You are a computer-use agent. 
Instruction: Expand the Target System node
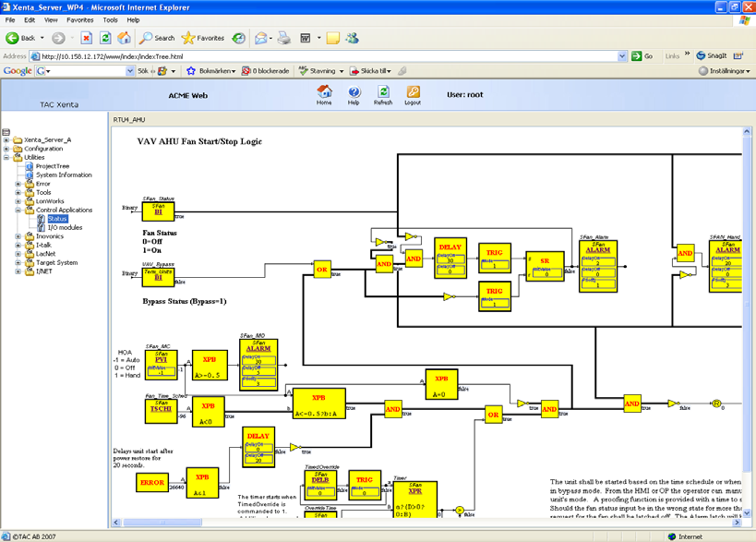[x=18, y=263]
